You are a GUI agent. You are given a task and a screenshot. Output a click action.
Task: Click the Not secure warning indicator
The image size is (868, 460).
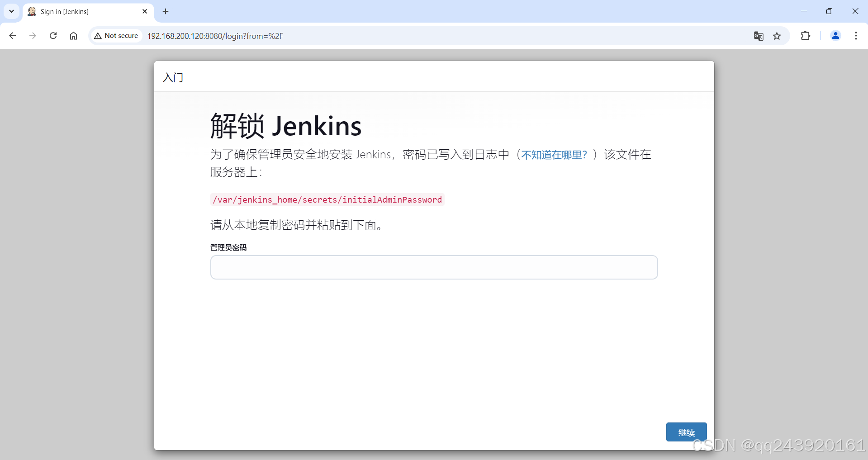[116, 35]
